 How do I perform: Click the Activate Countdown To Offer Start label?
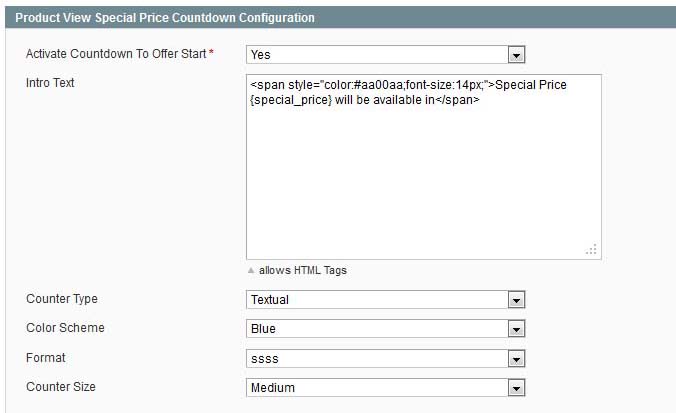tap(116, 54)
